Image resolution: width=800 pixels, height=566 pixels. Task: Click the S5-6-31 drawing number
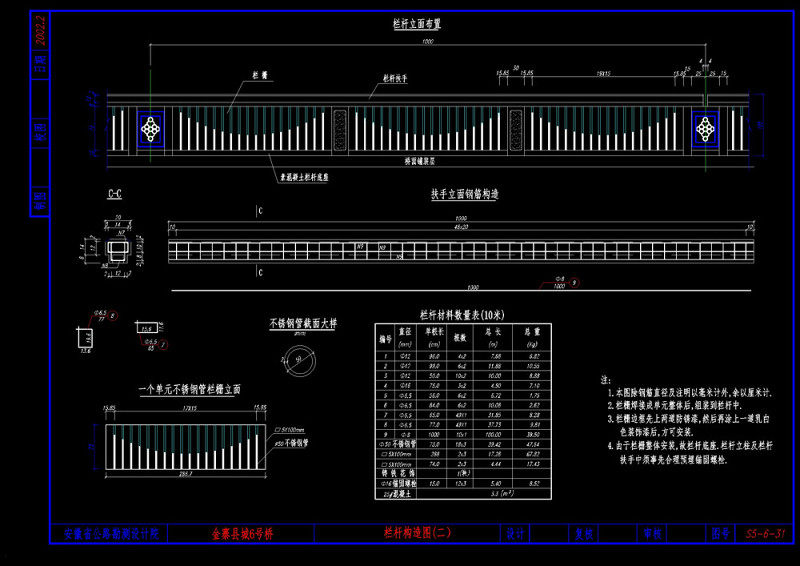[765, 534]
